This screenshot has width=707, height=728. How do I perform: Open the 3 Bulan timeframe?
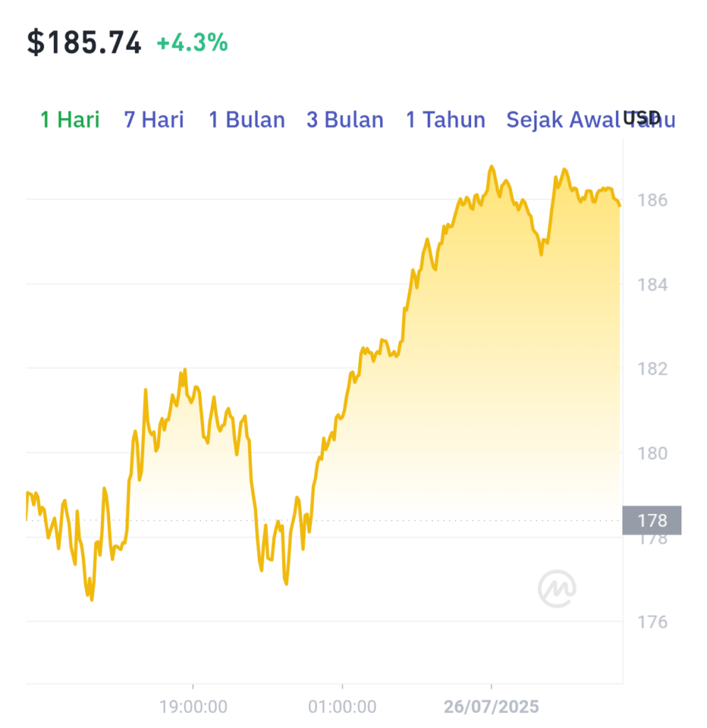tap(345, 119)
